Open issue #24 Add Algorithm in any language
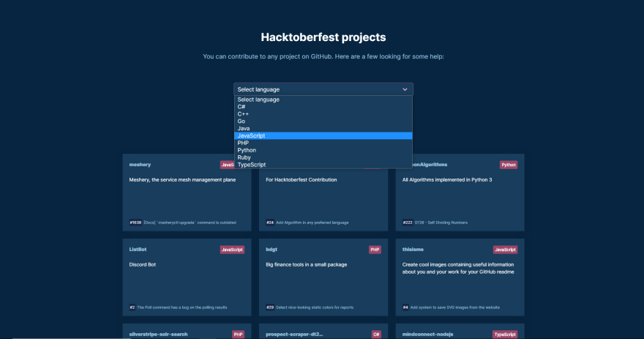The image size is (644, 339). tap(307, 223)
